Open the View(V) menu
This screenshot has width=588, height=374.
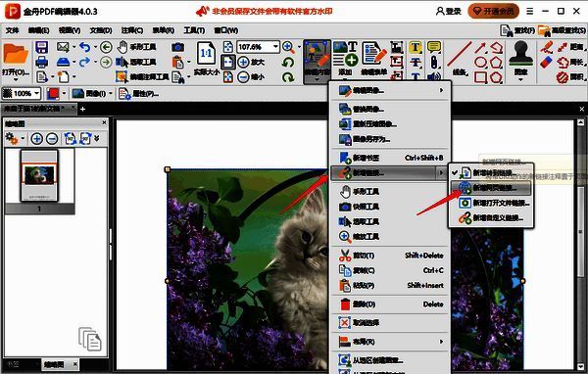70,30
